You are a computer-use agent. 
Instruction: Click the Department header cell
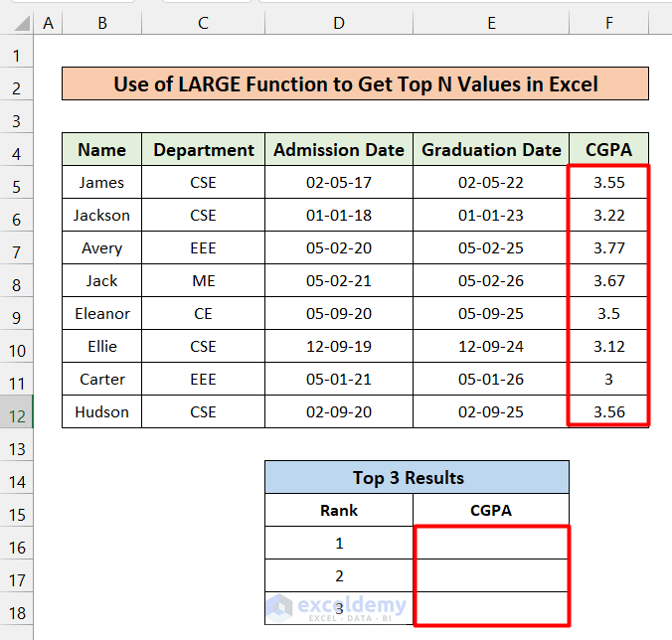point(203,149)
